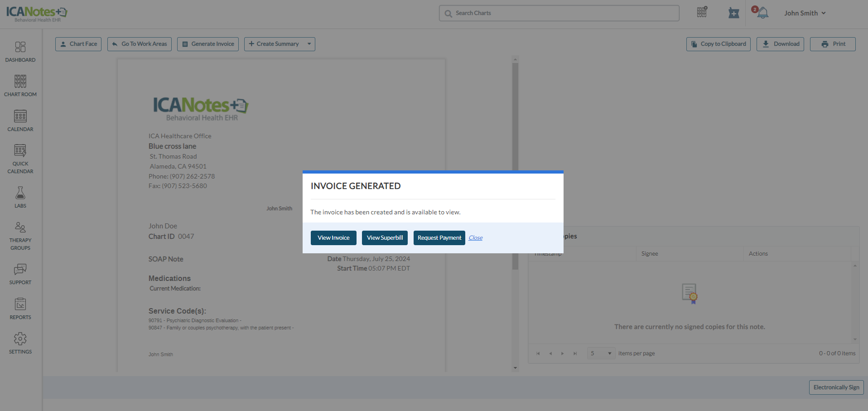Click the Download button
This screenshot has width=868, height=411.
pos(780,44)
